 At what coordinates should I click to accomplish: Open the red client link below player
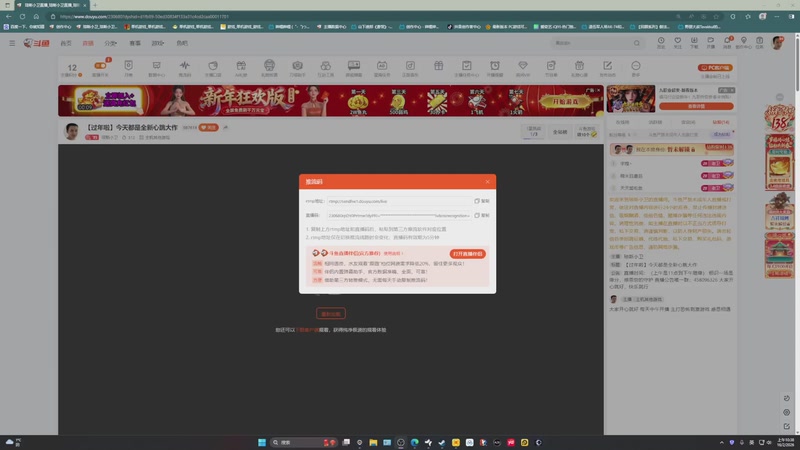tap(309, 330)
